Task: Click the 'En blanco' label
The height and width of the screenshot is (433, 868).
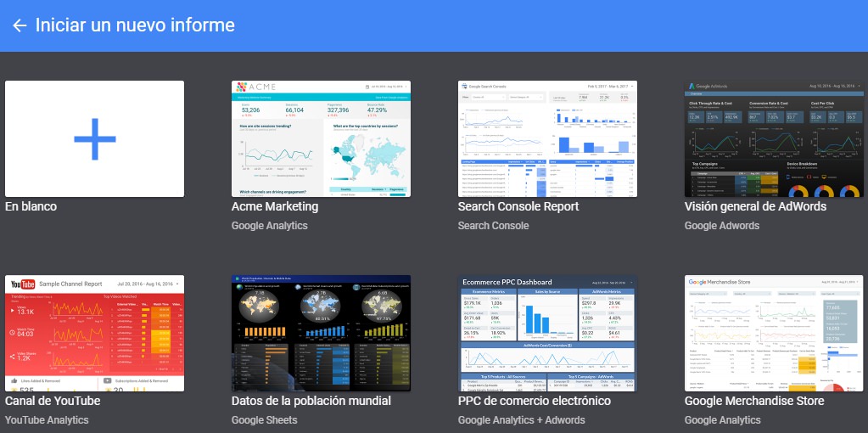Action: tap(31, 206)
